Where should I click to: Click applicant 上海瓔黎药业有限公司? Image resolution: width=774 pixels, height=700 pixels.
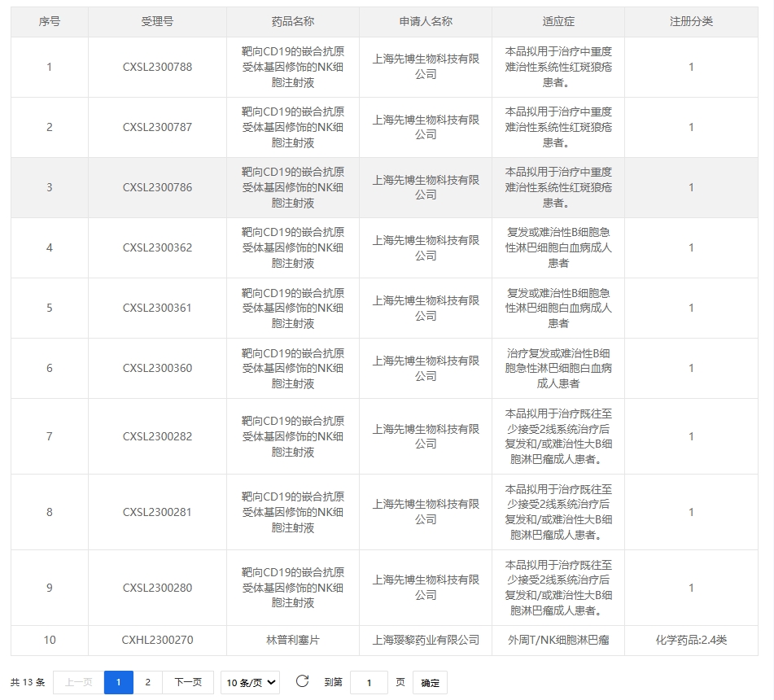[426, 641]
